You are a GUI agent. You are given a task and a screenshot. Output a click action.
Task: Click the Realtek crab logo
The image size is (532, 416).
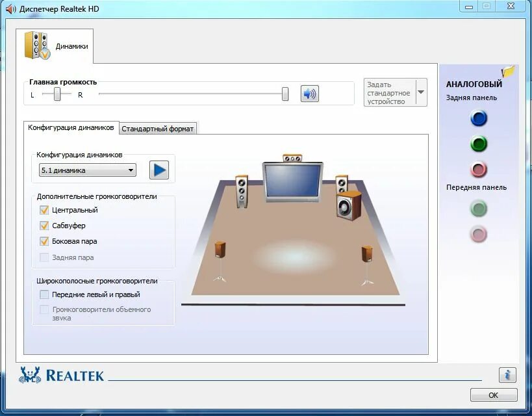pos(30,375)
